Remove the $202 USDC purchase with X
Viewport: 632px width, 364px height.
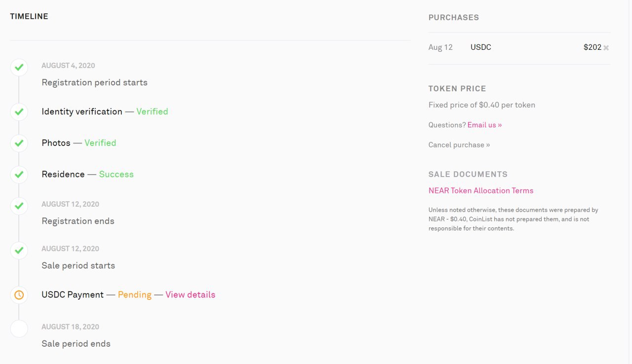point(606,48)
